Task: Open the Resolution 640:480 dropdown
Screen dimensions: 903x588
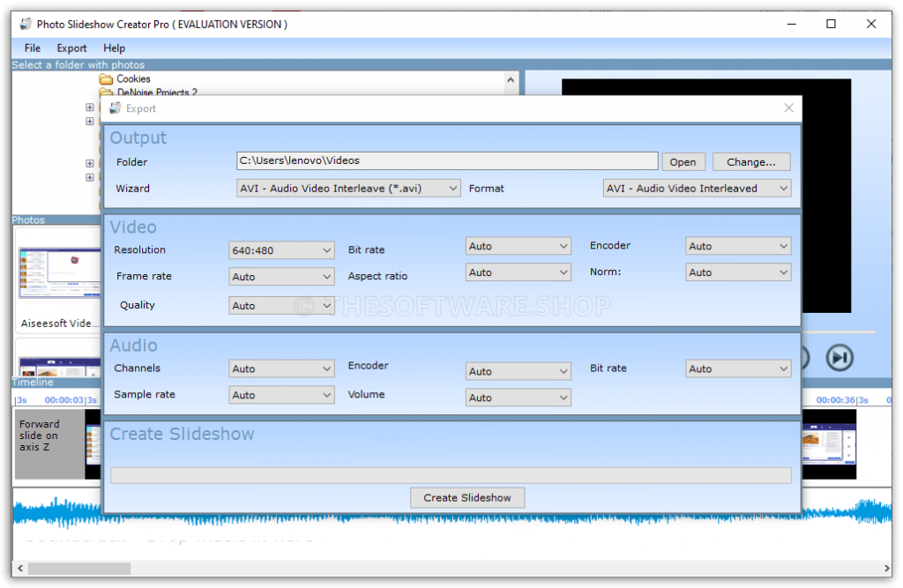Action: coord(281,250)
